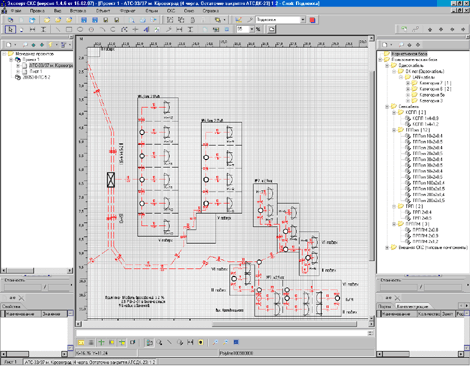Viewport: 470px width, 367px height.
Task: Select the straight line drawing tool
Action: [58, 30]
